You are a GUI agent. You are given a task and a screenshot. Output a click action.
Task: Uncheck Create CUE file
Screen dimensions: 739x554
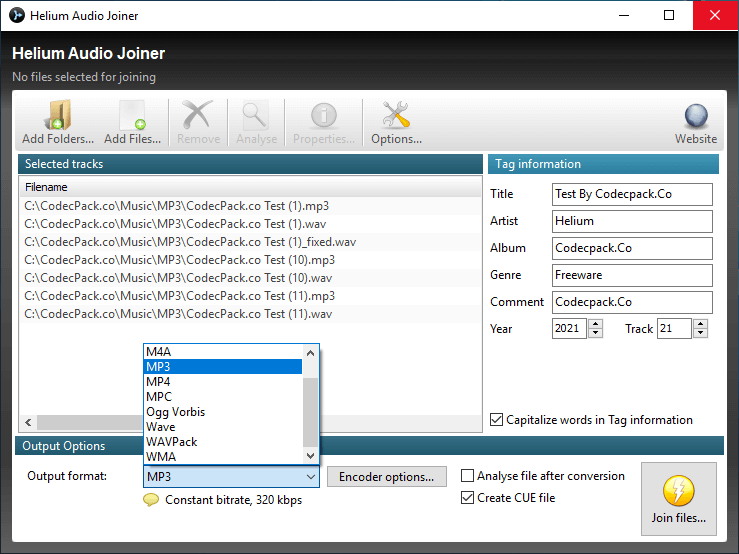[x=467, y=498]
